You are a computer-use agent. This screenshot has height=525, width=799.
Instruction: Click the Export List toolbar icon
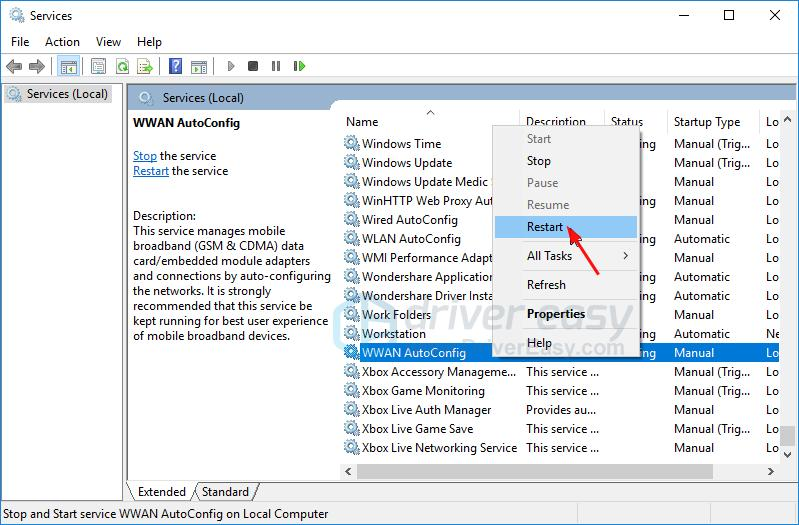(145, 66)
